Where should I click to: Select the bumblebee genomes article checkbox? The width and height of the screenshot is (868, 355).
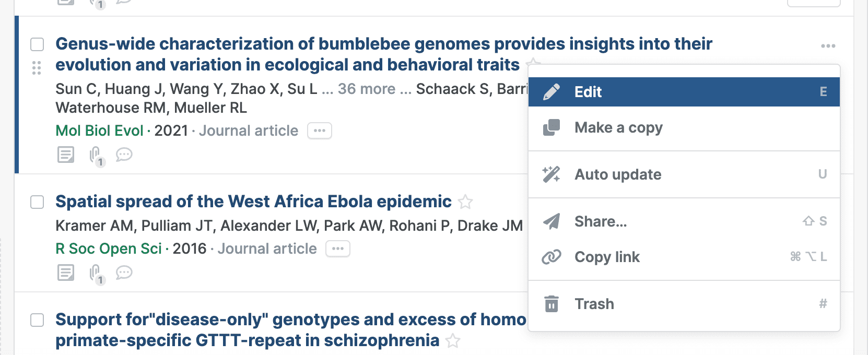pyautogui.click(x=37, y=44)
